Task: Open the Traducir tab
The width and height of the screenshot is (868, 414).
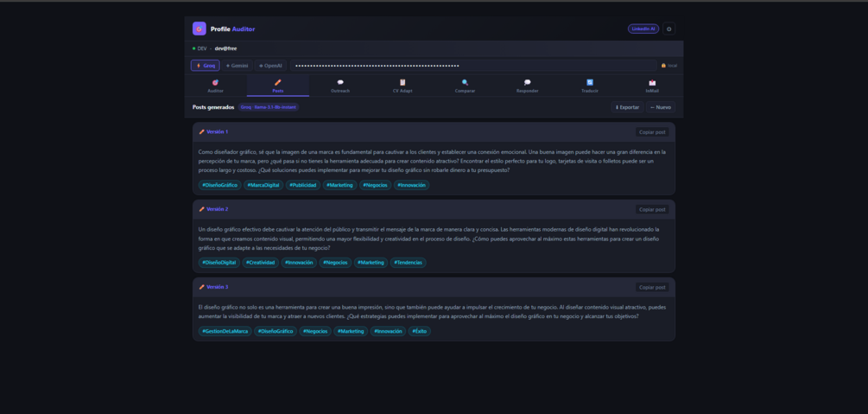Action: (x=590, y=86)
